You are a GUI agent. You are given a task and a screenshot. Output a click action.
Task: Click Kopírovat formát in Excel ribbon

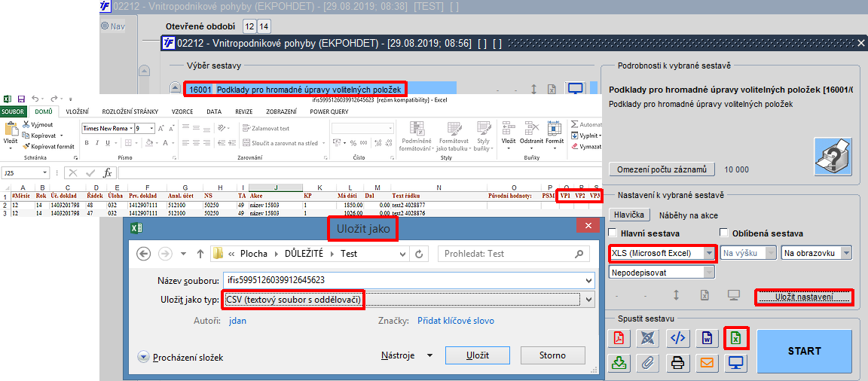point(48,146)
